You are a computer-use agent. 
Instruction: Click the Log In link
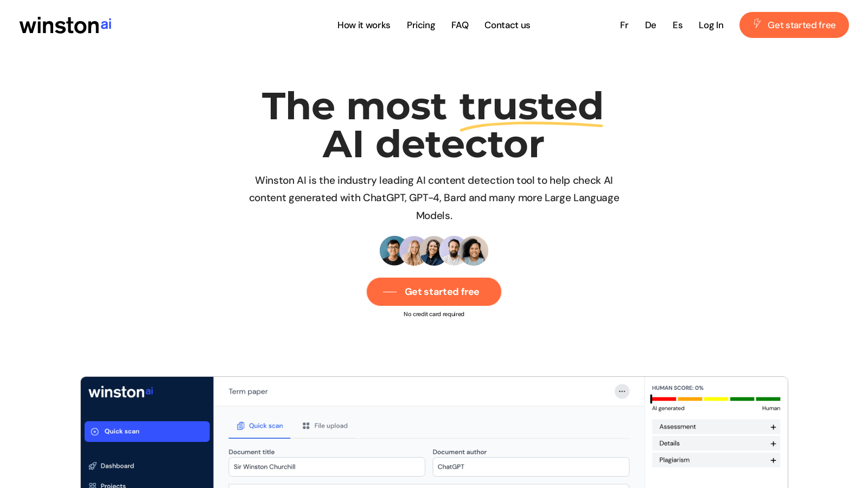pos(711,25)
